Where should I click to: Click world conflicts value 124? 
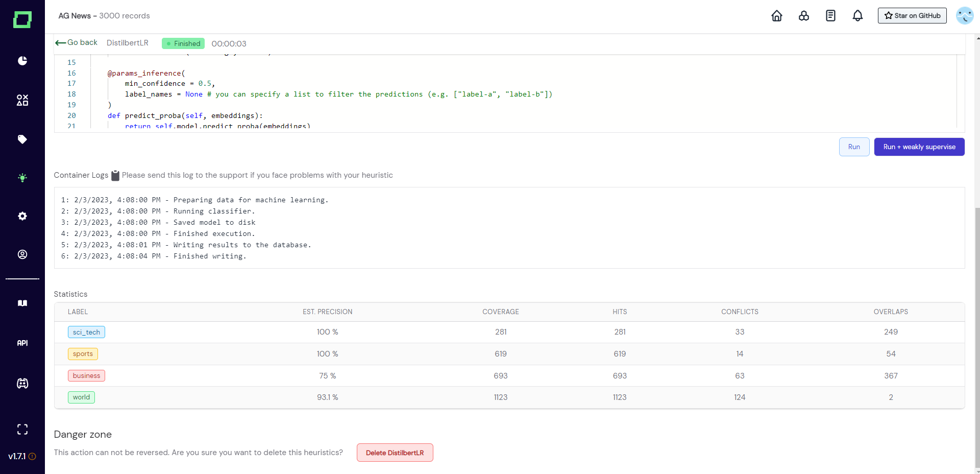point(740,397)
